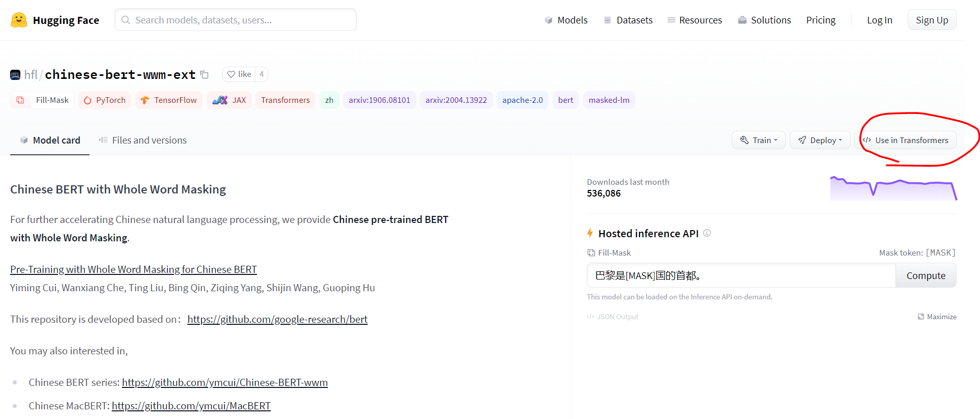Open the MacBERT GitHub link
The image size is (980, 419).
click(191, 406)
